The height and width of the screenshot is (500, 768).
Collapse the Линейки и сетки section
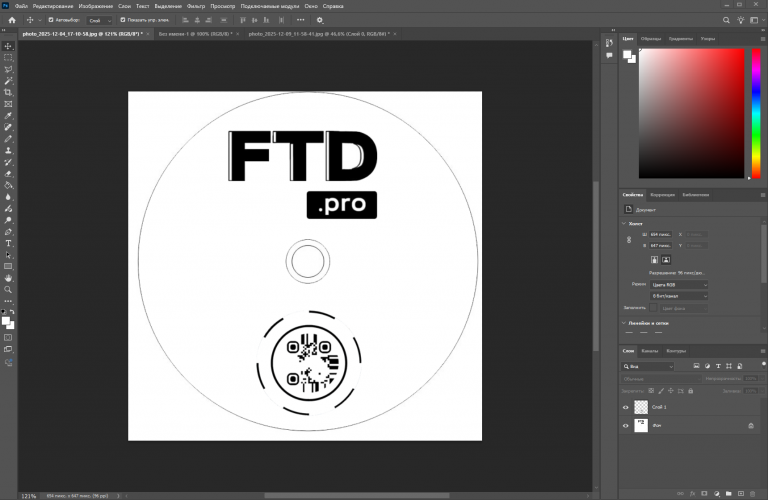(x=624, y=323)
